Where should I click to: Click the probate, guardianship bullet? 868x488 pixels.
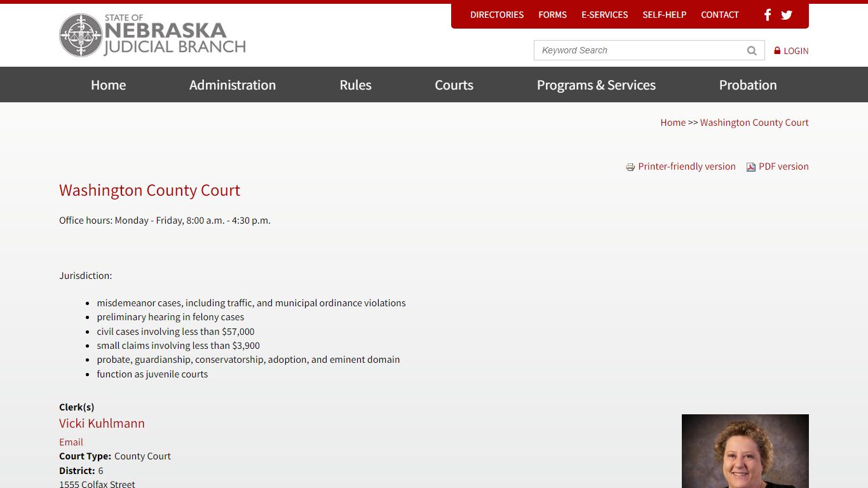248,360
